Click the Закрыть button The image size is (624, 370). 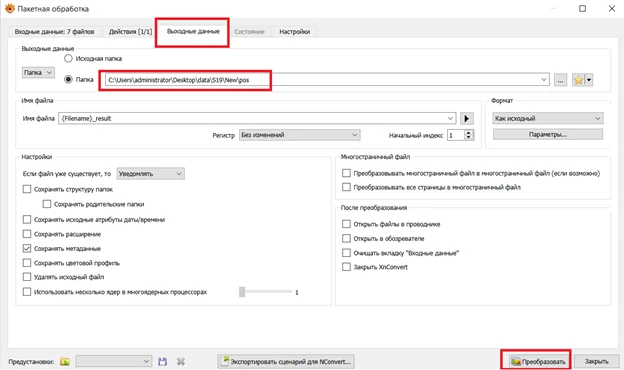pyautogui.click(x=597, y=361)
